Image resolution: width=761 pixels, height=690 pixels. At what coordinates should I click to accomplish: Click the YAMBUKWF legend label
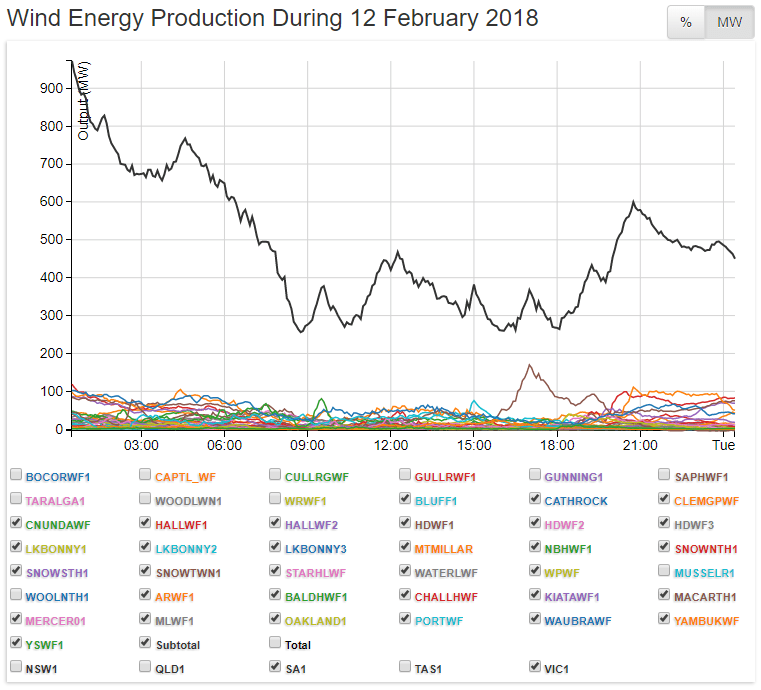(711, 621)
